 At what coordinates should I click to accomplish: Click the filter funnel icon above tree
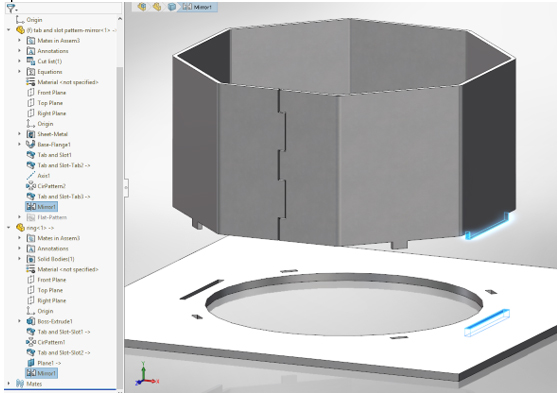pos(11,8)
